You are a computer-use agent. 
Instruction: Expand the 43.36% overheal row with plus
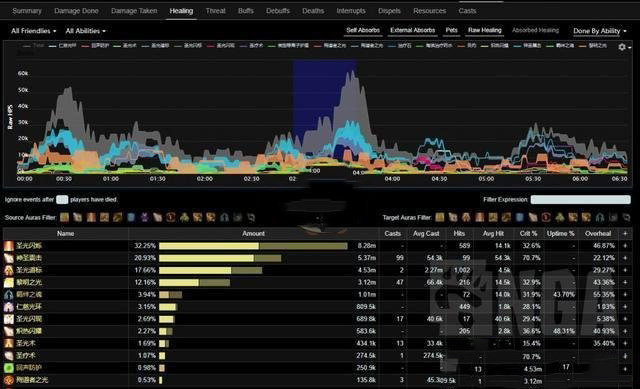click(x=625, y=282)
